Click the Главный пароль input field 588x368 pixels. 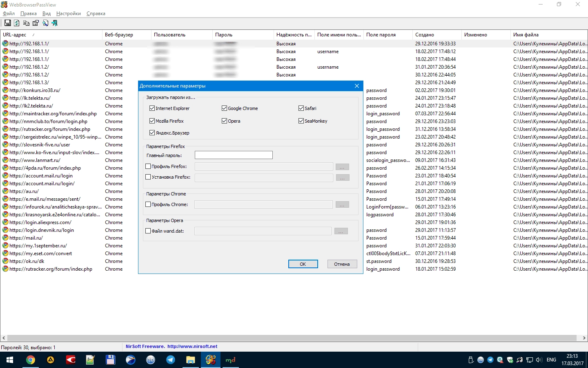234,155
